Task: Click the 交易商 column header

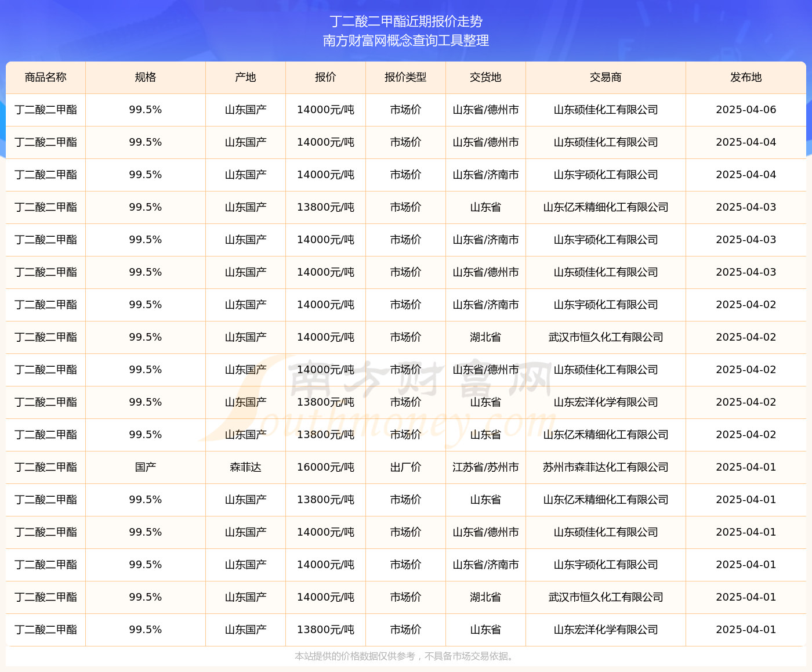Action: pyautogui.click(x=606, y=77)
